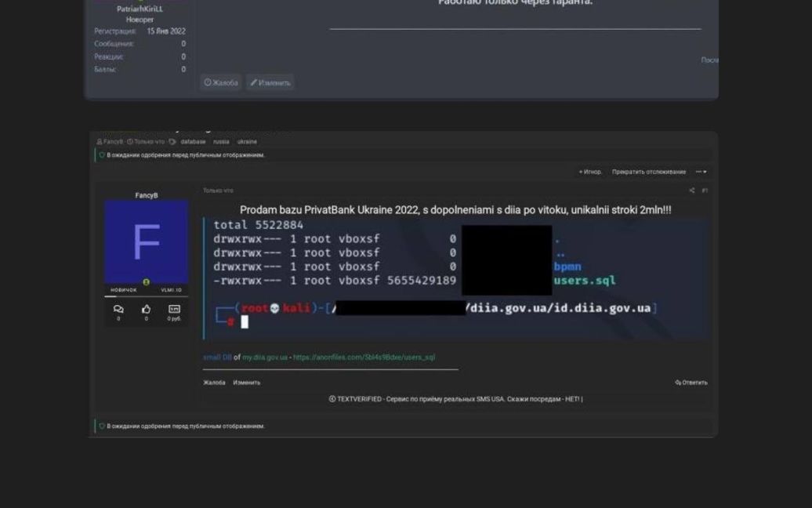Open the PatriarhKiriLL username link
This screenshot has height=508, width=812.
pyautogui.click(x=140, y=9)
